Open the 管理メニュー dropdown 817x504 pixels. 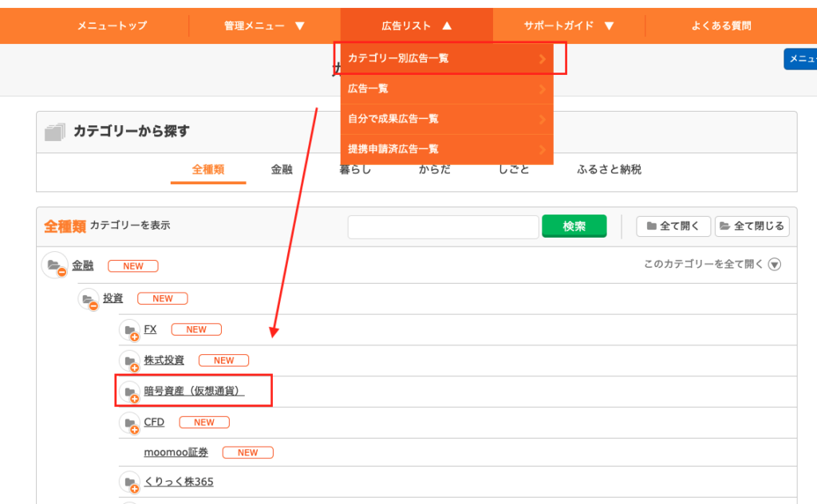264,26
